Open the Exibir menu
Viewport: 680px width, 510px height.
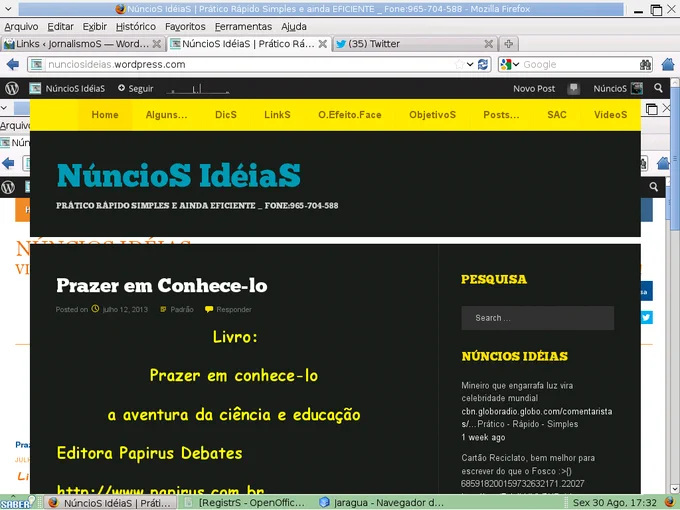(95, 26)
